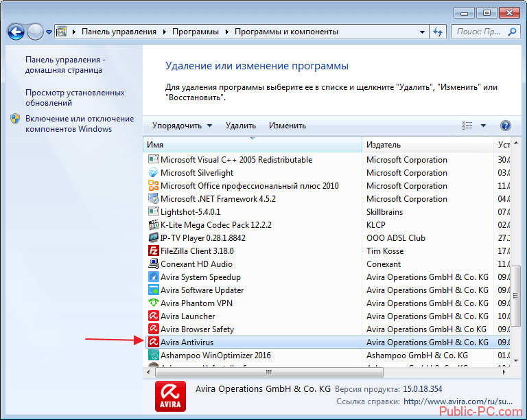Click the Ashampoo WinOptimizer 2016 icon
Viewport: 527px width, 420px height.
(154, 355)
